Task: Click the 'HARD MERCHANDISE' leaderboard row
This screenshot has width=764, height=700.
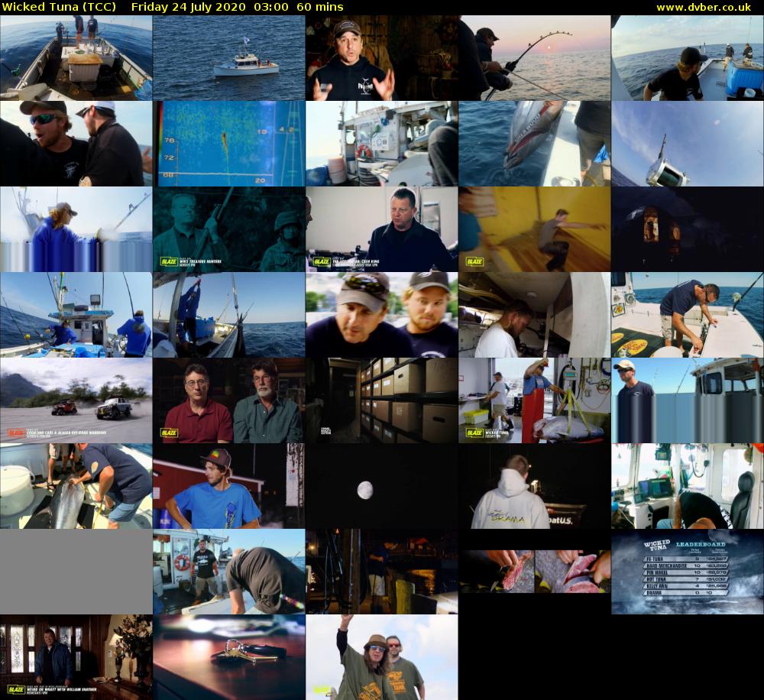Action: (687, 566)
